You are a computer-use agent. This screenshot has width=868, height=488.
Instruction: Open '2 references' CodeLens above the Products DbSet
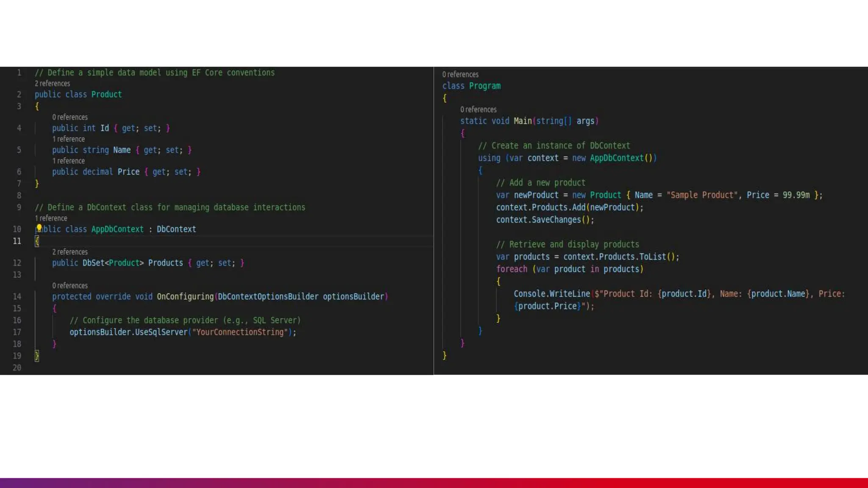point(70,252)
